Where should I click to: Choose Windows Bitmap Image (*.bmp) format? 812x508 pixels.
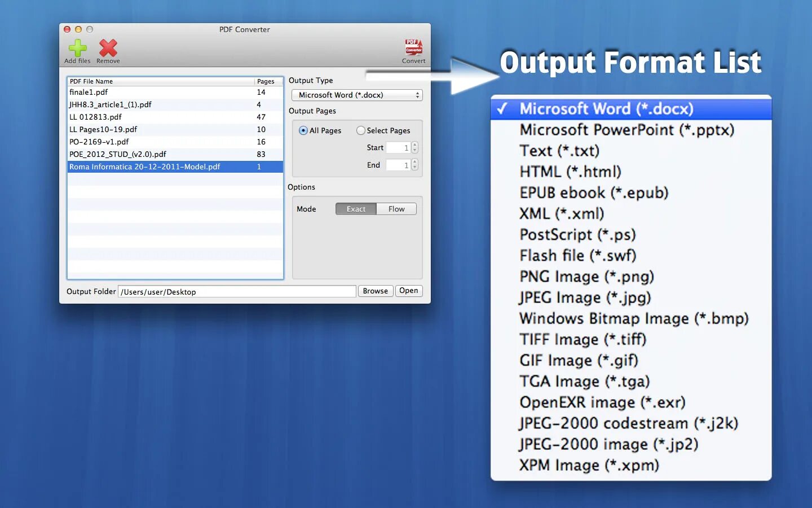click(x=631, y=318)
